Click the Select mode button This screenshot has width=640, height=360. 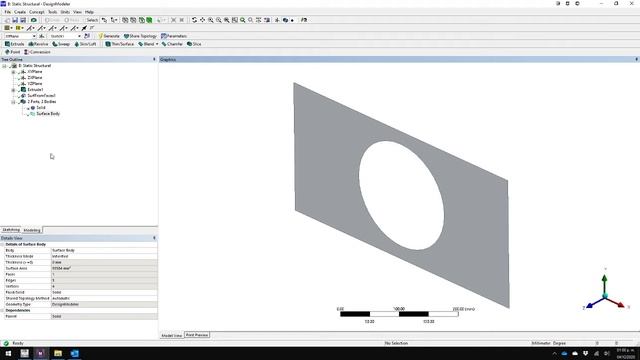(92, 20)
